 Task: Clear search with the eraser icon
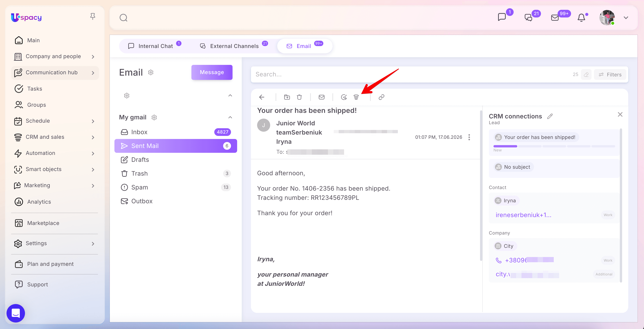586,75
